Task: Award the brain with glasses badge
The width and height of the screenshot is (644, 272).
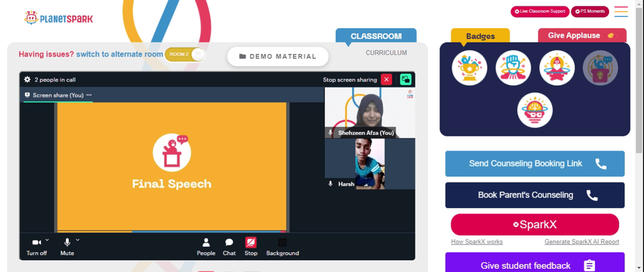Action: click(535, 110)
